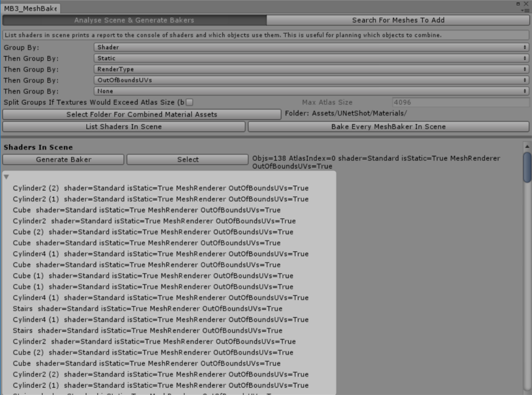Click the maximize window icon
532x395 pixels.
coord(518,4)
